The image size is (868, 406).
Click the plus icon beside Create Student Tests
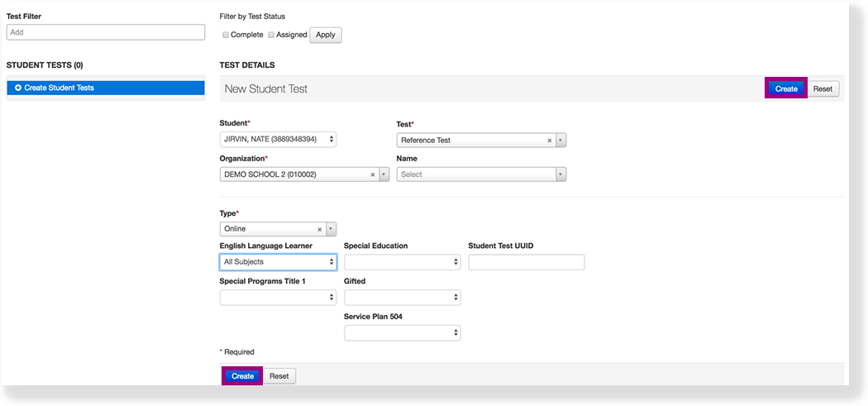tap(17, 88)
